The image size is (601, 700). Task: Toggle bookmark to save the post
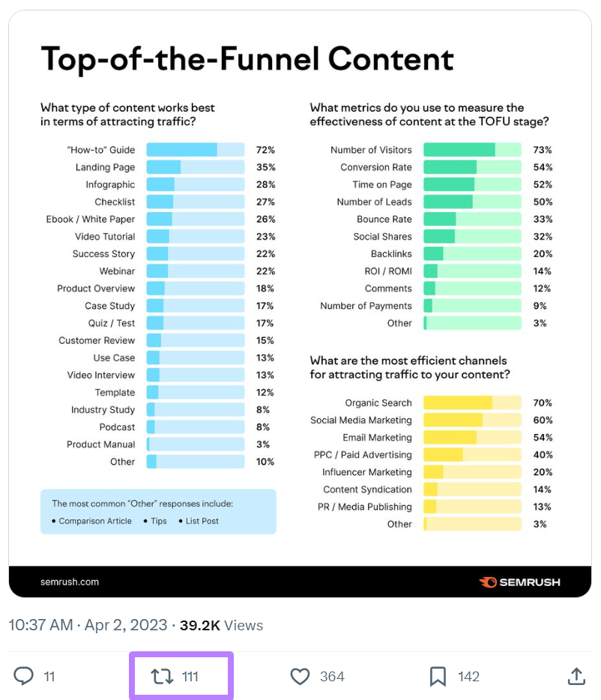click(x=438, y=676)
